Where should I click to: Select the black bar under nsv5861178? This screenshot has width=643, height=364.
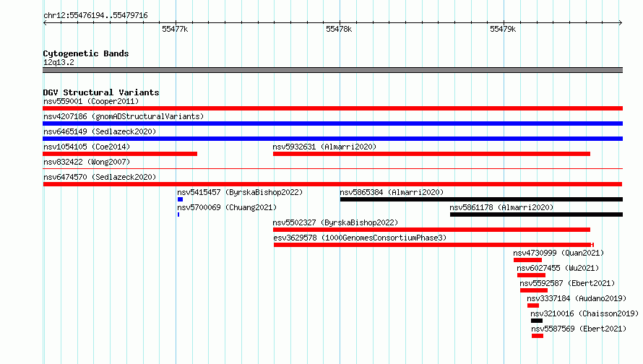point(536,214)
